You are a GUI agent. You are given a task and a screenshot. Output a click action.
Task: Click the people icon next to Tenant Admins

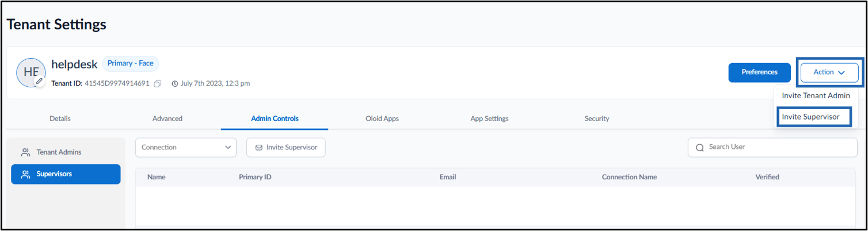25,152
